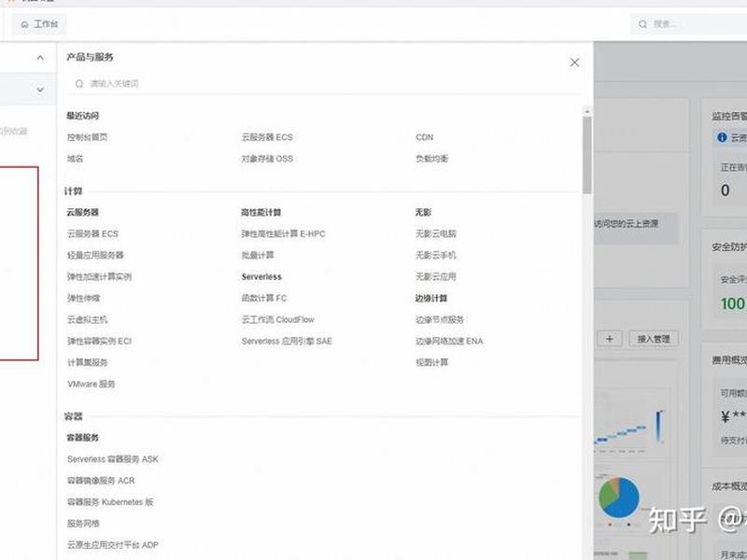Viewport: 747px width, 560px height.
Task: Open 对象存储 OSS link
Action: click(x=267, y=159)
